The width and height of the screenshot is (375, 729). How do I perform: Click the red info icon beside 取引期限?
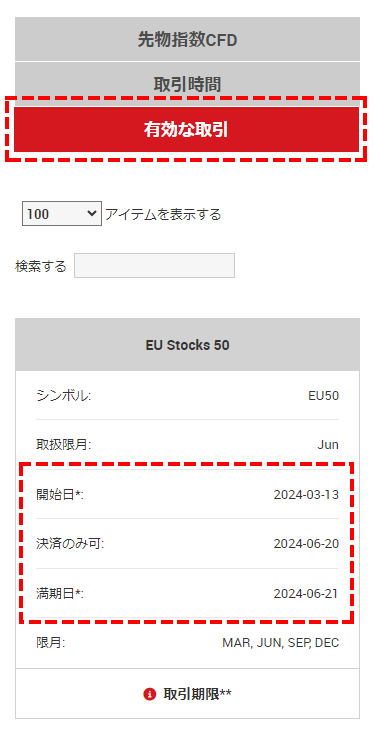pyautogui.click(x=149, y=694)
